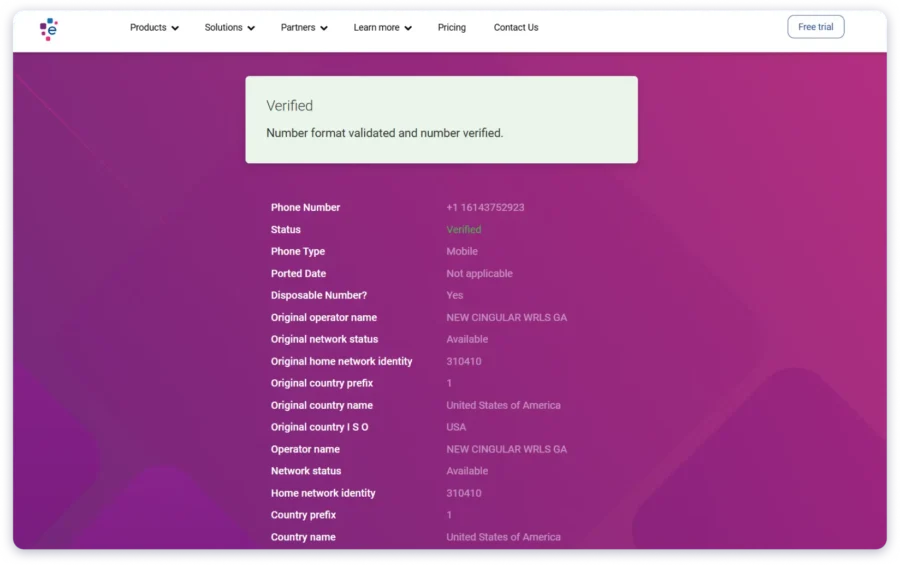Click the Disposable Number? label
The width and height of the screenshot is (900, 565).
click(x=319, y=295)
